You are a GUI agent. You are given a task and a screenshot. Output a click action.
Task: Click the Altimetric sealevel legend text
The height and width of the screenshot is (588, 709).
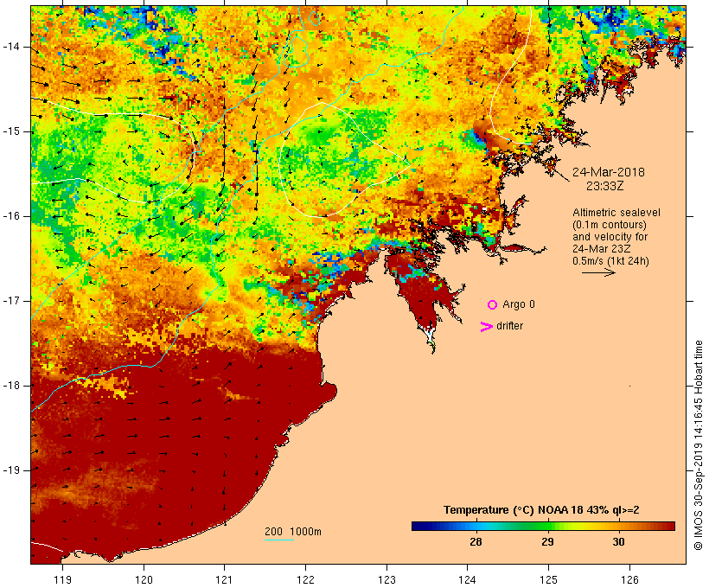tap(616, 213)
